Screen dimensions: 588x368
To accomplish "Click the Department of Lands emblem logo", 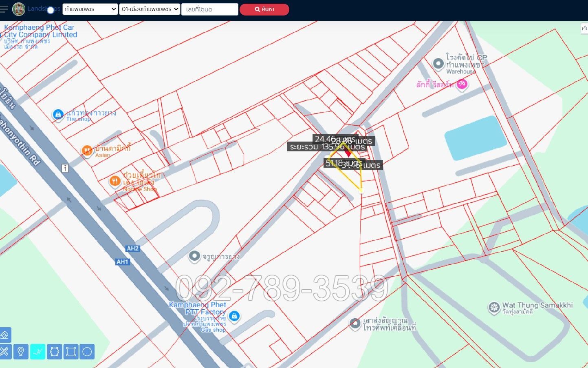I will (18, 9).
